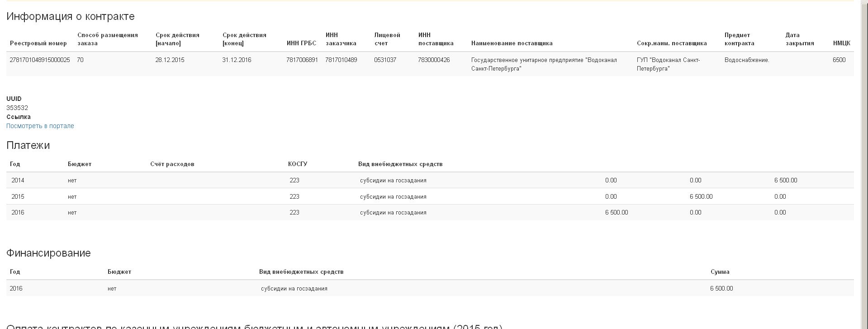Click 'нет' budget value in financing table
This screenshot has width=868, height=329.
point(112,288)
